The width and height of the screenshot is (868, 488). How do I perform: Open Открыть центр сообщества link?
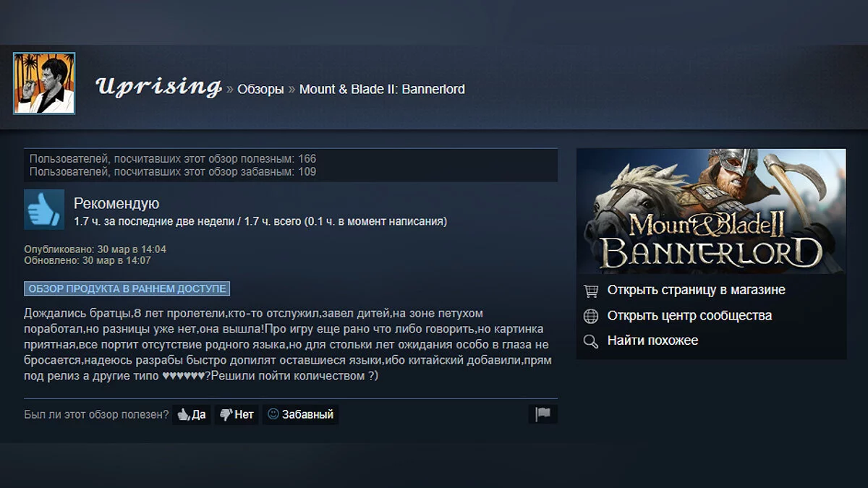pos(689,315)
